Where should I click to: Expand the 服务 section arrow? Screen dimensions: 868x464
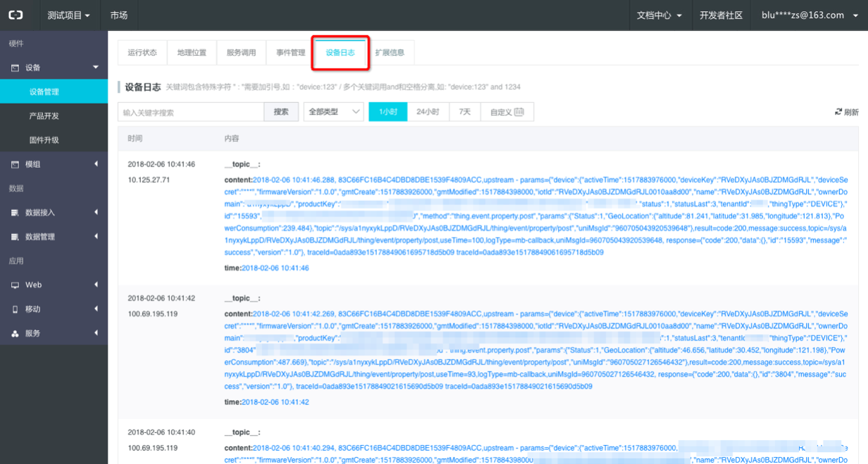(96, 333)
